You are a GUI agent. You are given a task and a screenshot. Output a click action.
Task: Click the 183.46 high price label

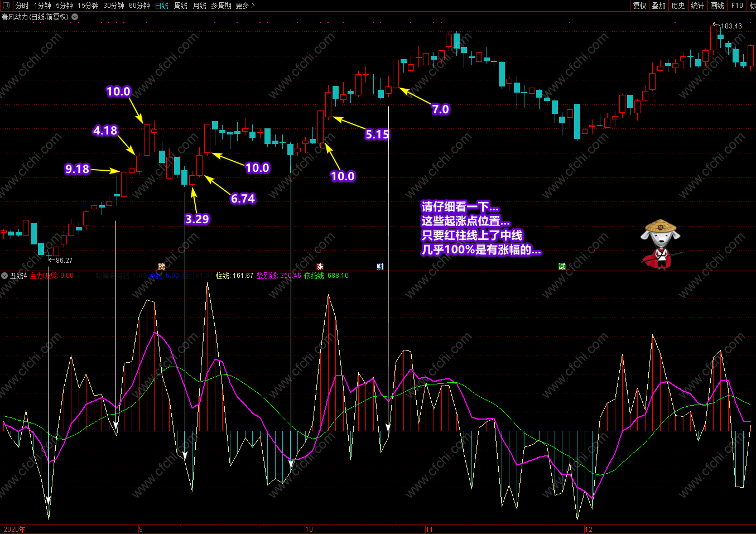(x=731, y=26)
